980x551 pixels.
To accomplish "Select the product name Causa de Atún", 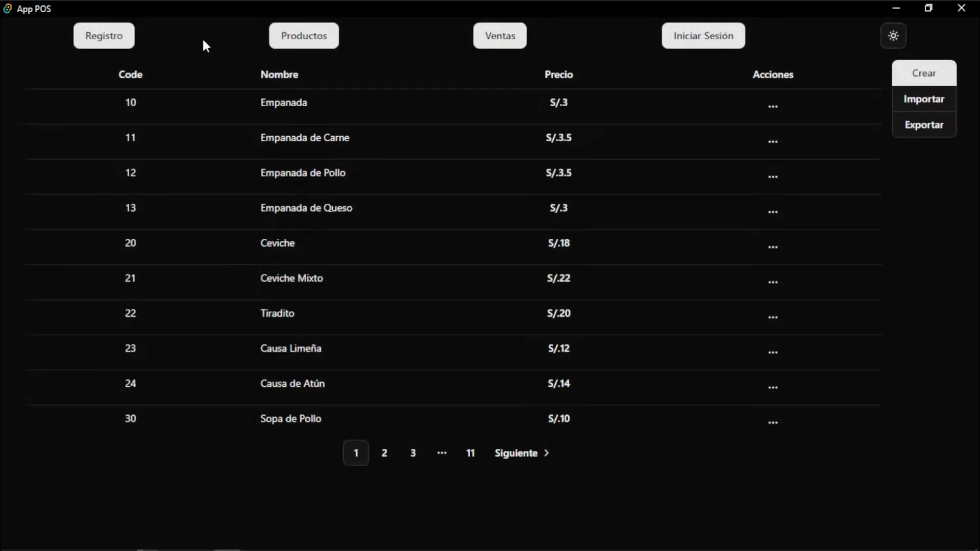I will click(x=292, y=384).
